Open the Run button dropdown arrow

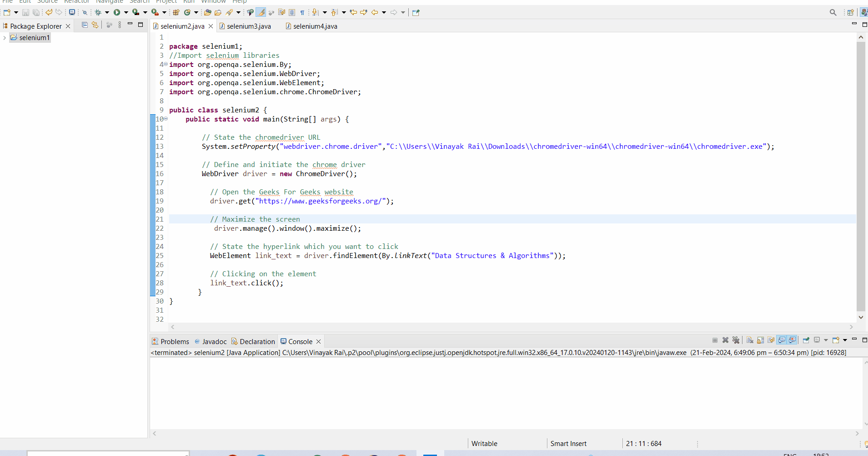[x=126, y=12]
